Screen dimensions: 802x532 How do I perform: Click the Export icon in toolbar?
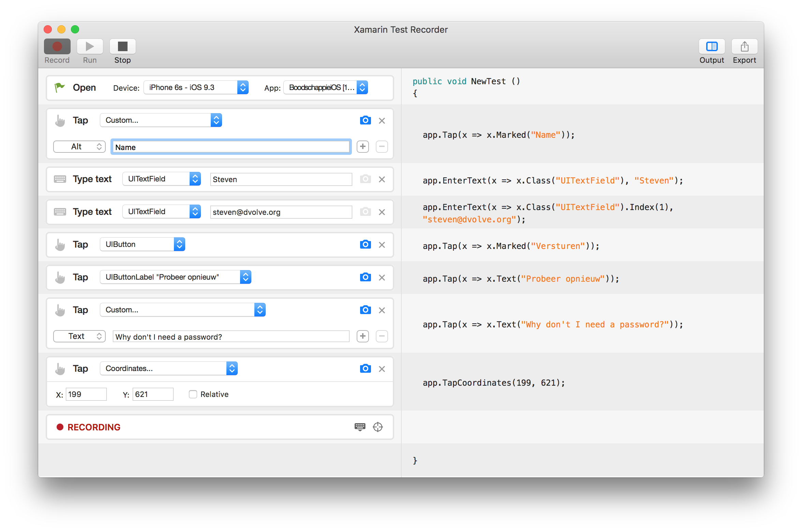(744, 47)
